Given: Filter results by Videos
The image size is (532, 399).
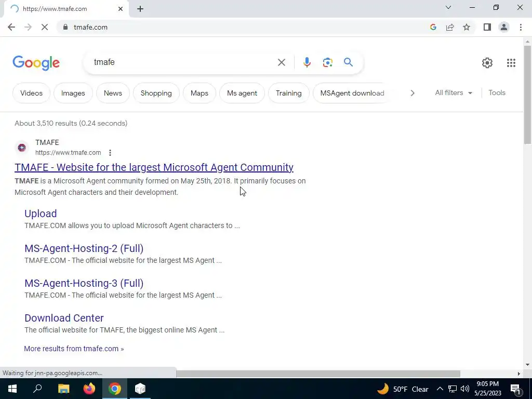Looking at the screenshot, I should (x=31, y=93).
